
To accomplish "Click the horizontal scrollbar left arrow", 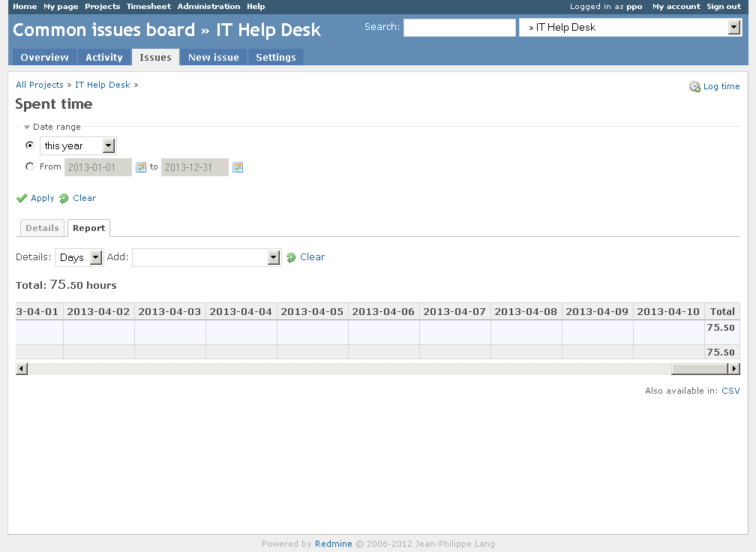I will (22, 369).
